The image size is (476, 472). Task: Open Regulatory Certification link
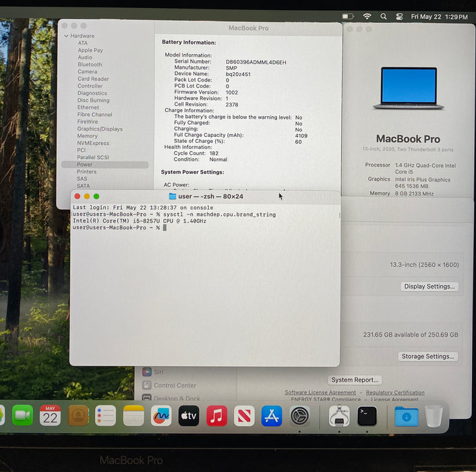click(395, 392)
